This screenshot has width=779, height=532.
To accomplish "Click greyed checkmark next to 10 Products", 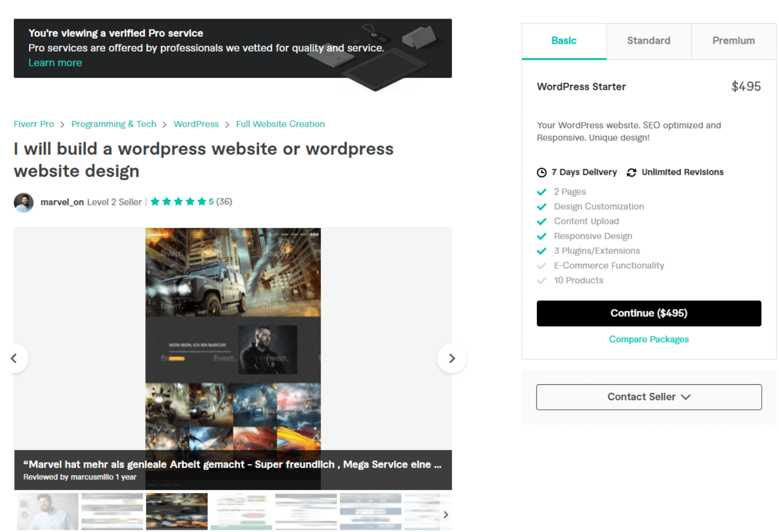I will coord(542,281).
